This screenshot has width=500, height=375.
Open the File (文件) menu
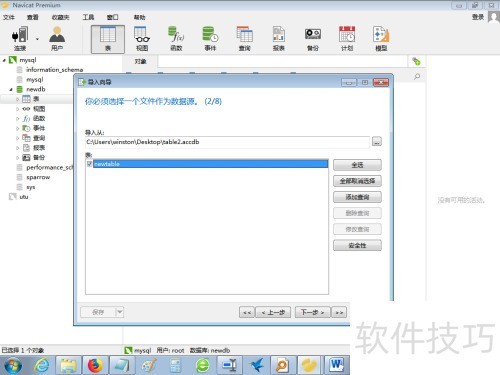pos(9,17)
